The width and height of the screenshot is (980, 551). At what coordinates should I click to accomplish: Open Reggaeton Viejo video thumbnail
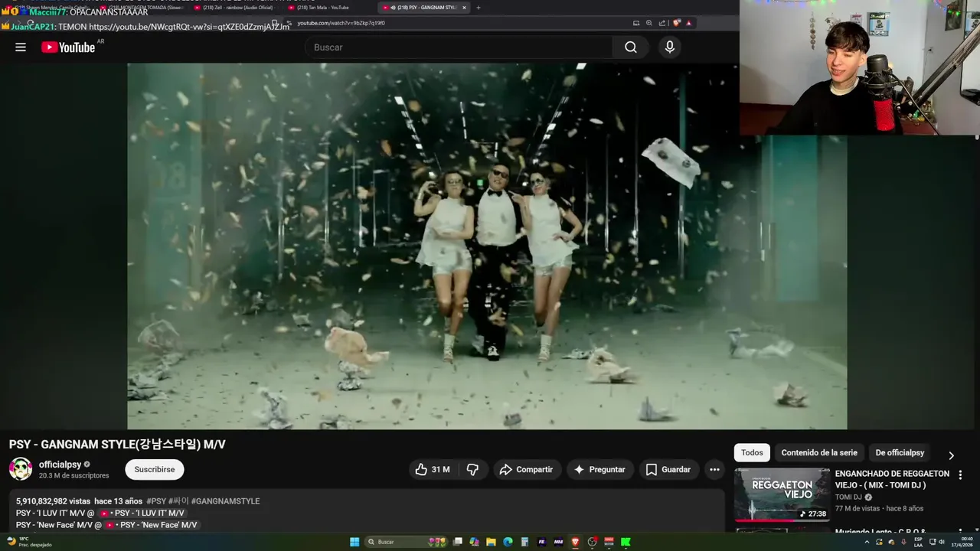click(782, 495)
